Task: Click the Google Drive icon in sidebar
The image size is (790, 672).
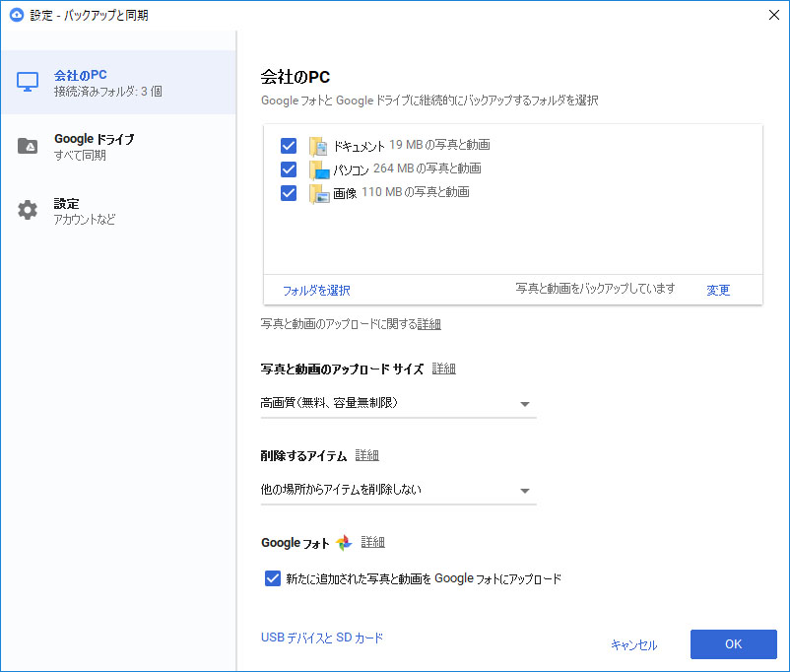Action: tap(27, 145)
